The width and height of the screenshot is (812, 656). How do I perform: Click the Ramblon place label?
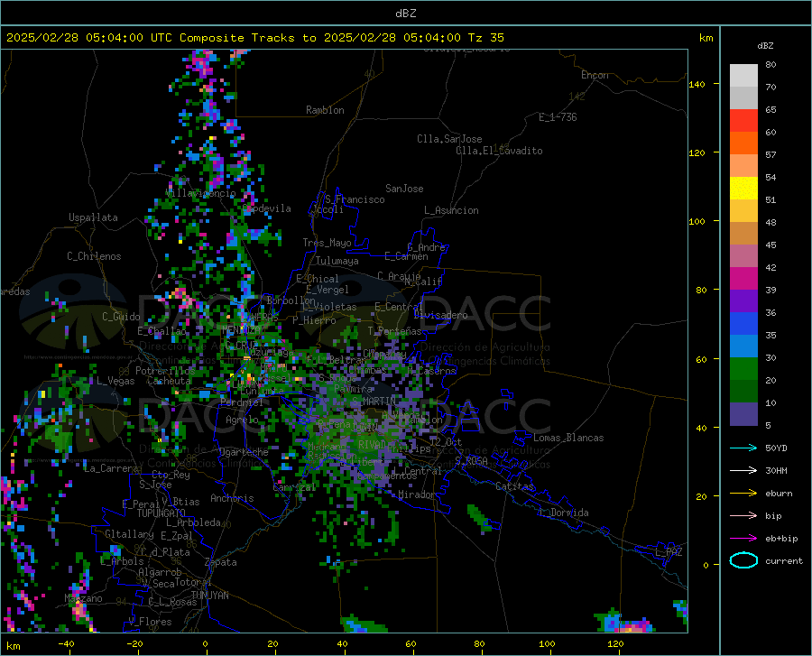click(325, 110)
